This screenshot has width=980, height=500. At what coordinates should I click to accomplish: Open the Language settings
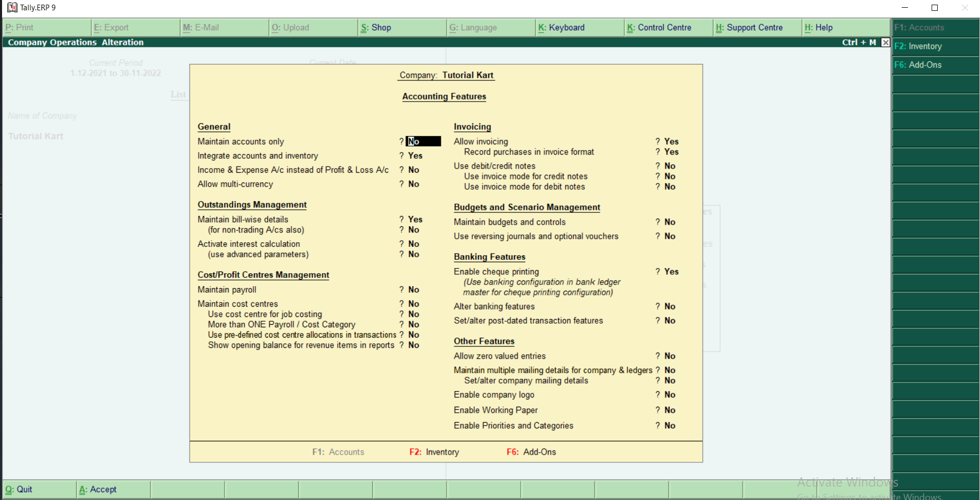(x=473, y=27)
